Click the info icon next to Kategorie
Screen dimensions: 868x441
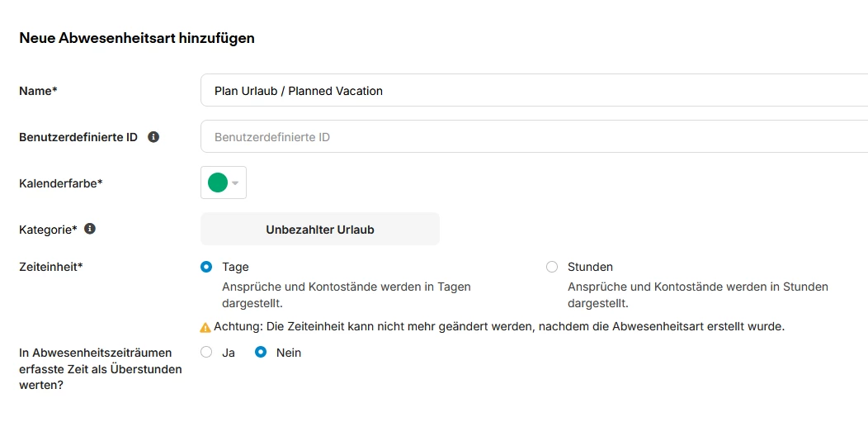point(90,229)
